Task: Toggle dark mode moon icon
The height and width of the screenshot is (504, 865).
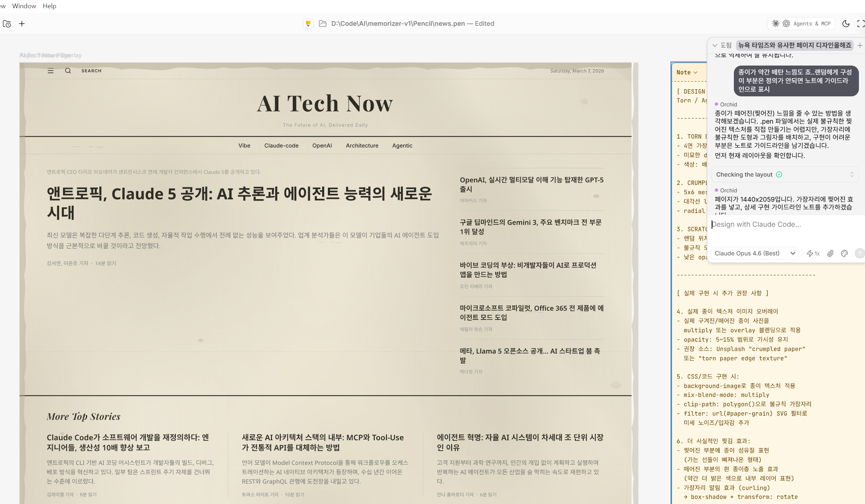Action: (x=846, y=24)
